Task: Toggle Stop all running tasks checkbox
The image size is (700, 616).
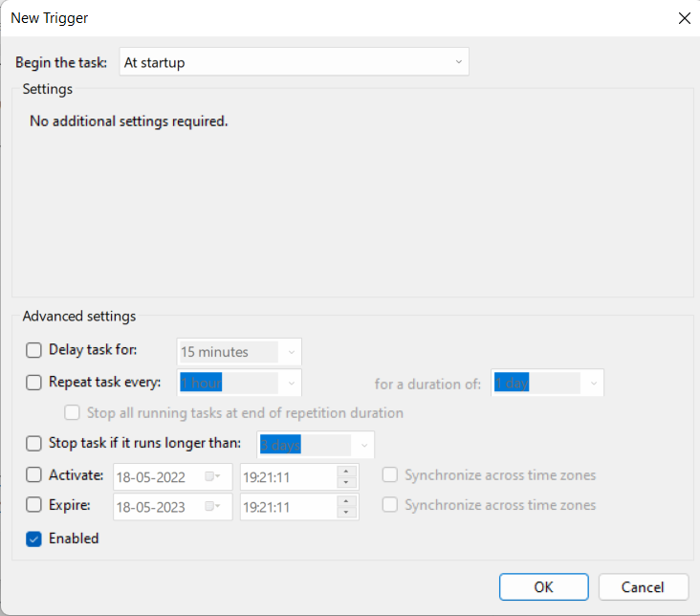Action: coord(72,413)
